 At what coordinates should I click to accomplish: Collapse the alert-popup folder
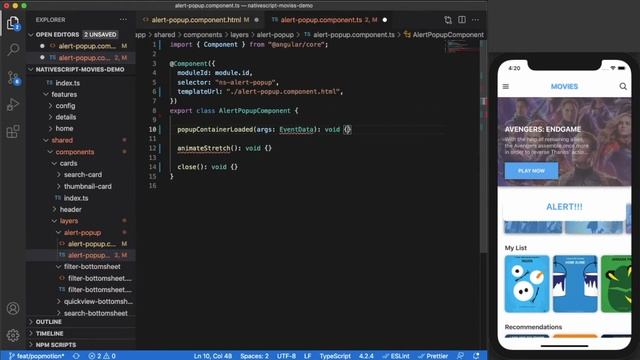point(82,233)
